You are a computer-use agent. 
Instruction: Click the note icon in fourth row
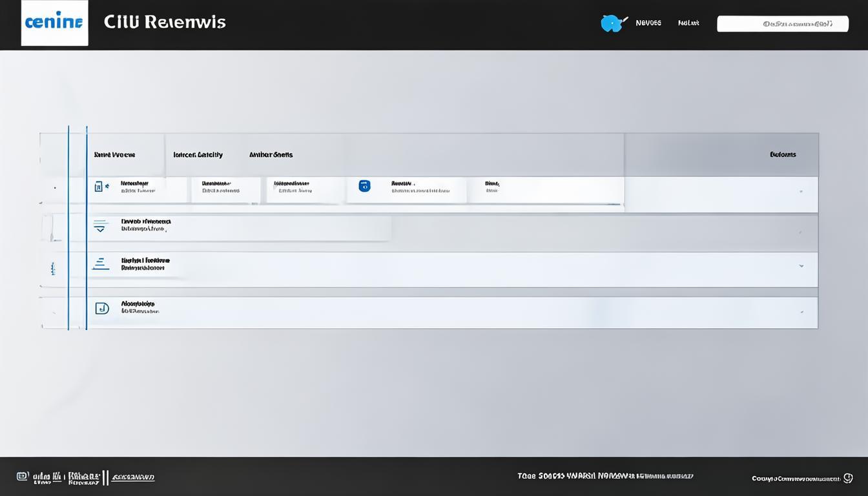[x=102, y=308]
